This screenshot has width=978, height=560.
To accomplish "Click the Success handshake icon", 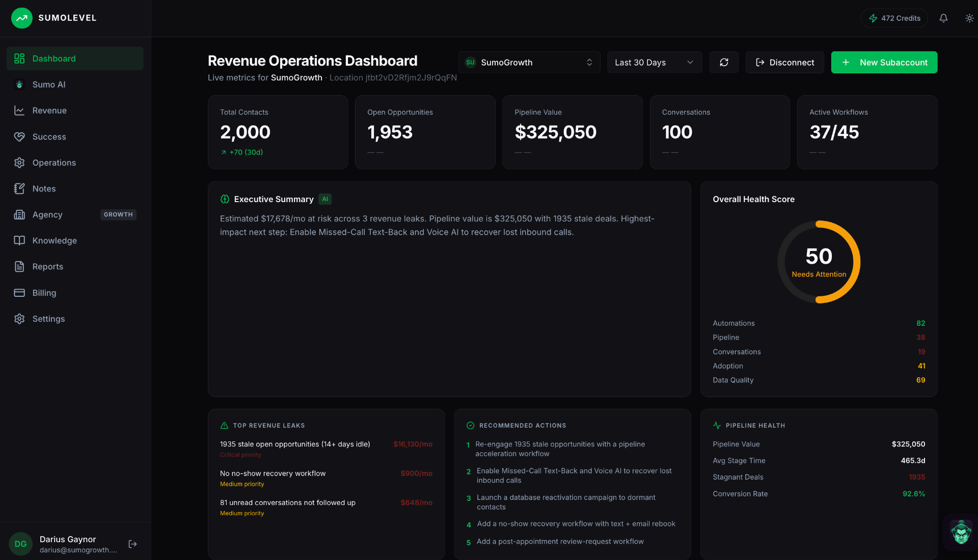I will coord(19,136).
